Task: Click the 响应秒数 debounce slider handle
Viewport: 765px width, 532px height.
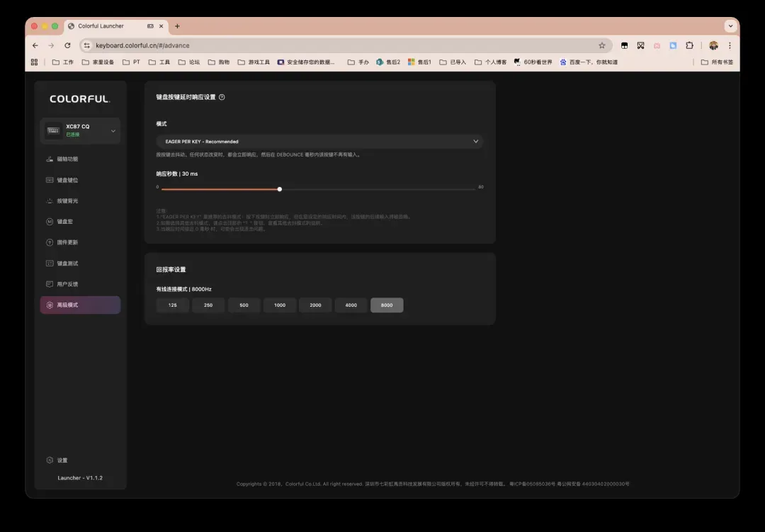Action: (280, 189)
